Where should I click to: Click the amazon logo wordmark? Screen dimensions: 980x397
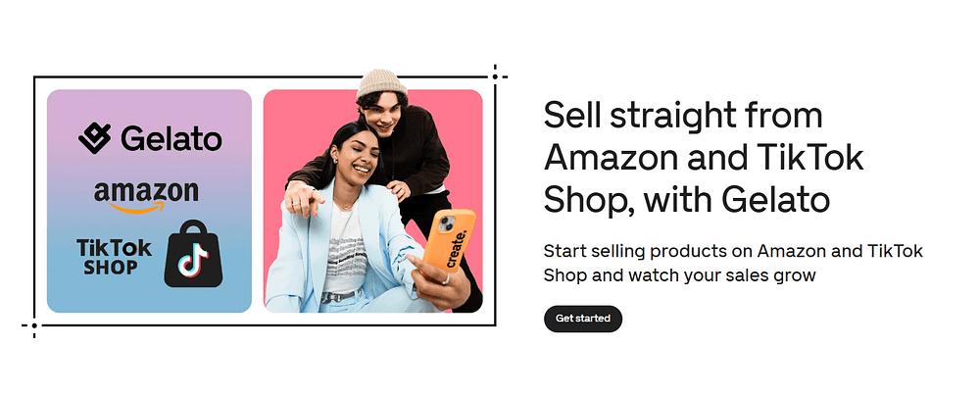[x=146, y=192]
